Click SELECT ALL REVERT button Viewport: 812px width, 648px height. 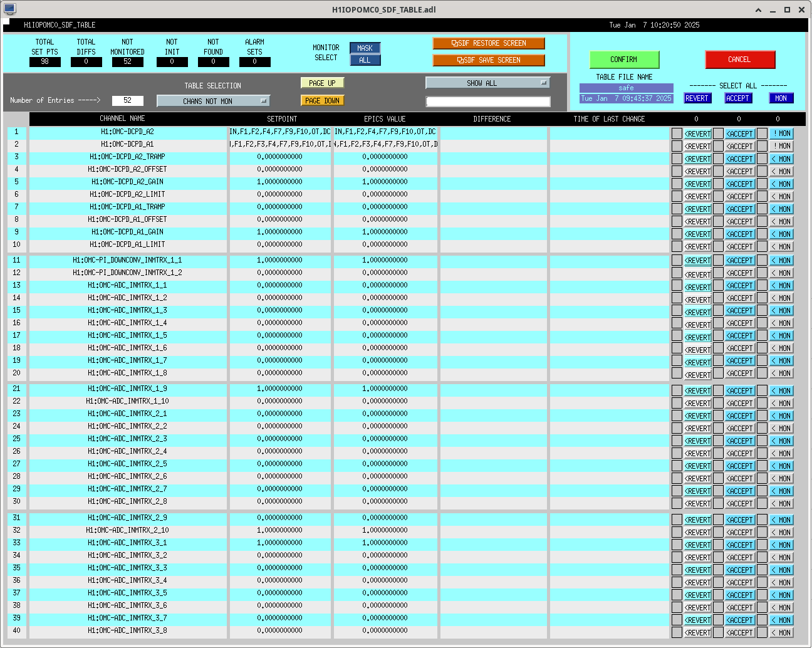click(697, 98)
